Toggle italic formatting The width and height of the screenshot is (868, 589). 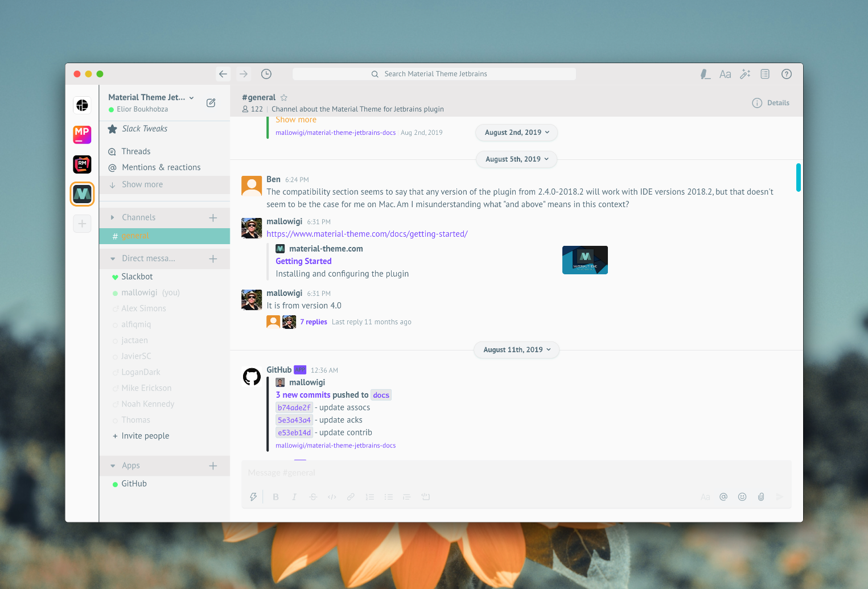point(294,497)
